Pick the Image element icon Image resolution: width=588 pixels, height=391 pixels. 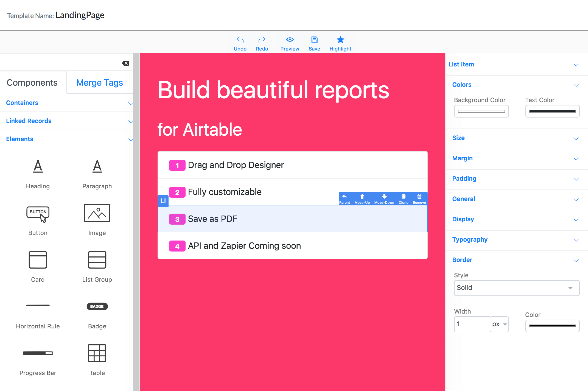point(97,213)
